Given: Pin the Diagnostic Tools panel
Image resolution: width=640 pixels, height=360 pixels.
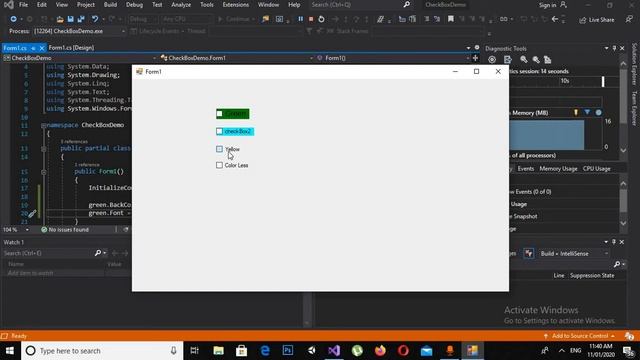Looking at the screenshot, I should 614,48.
